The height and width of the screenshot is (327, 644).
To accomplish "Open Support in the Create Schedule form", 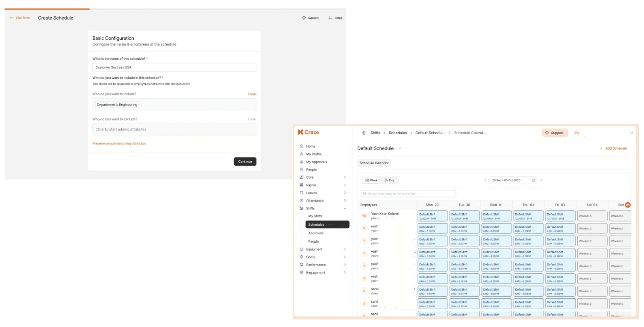I will pyautogui.click(x=310, y=18).
